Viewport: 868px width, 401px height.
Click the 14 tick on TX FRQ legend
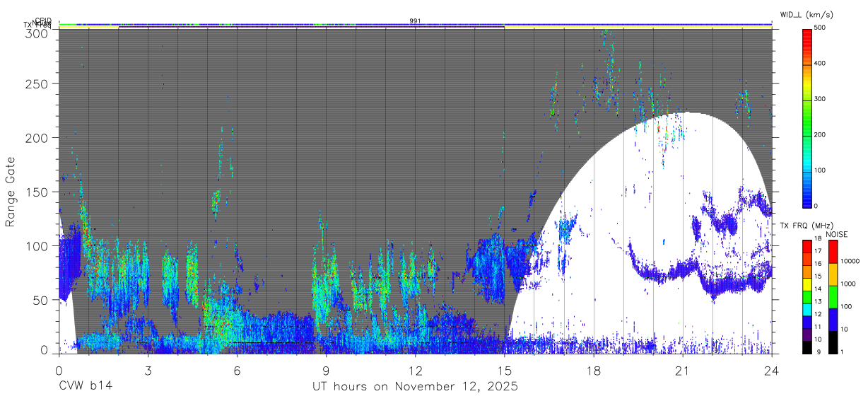pyautogui.click(x=819, y=289)
